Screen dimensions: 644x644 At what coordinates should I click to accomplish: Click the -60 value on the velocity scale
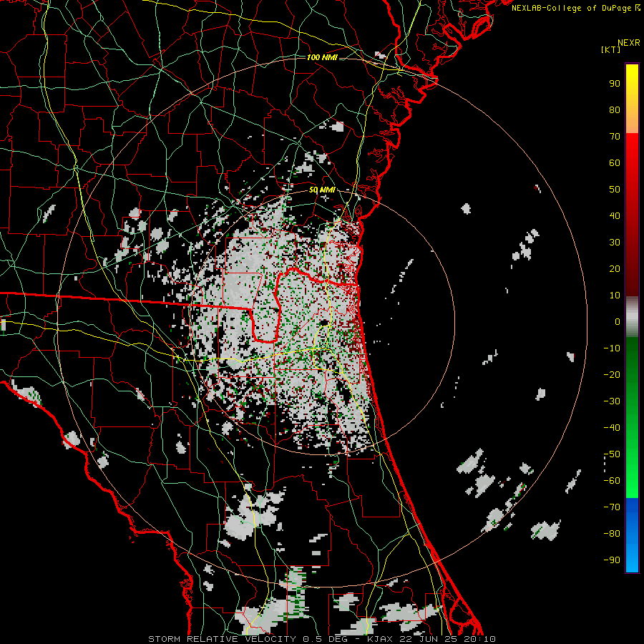612,481
